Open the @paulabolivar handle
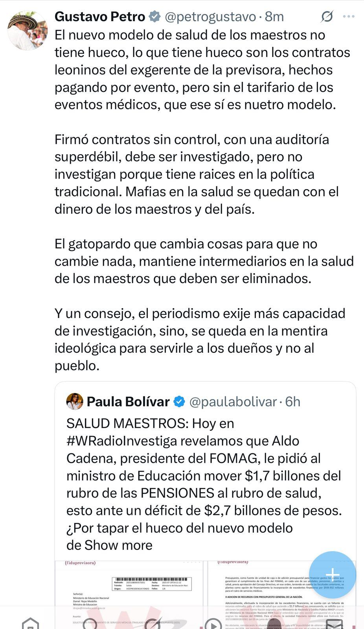364x629 pixels. (x=233, y=401)
